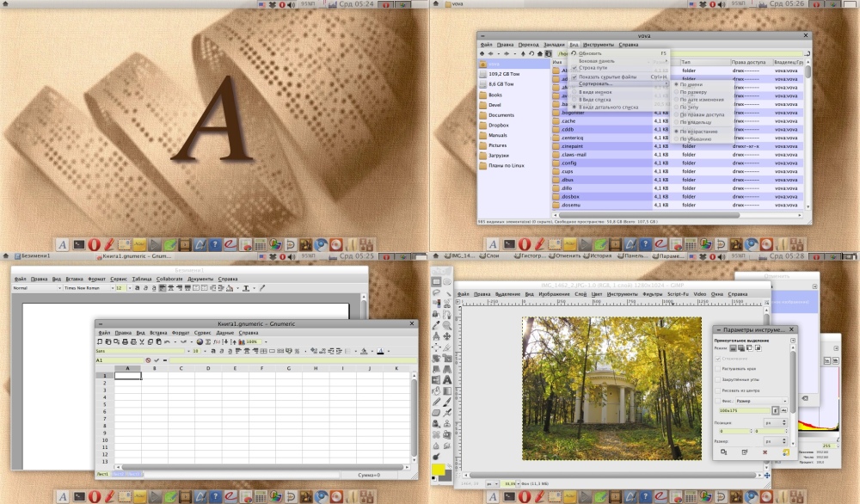Choose sort 'По убыванию' radio option

(702, 139)
